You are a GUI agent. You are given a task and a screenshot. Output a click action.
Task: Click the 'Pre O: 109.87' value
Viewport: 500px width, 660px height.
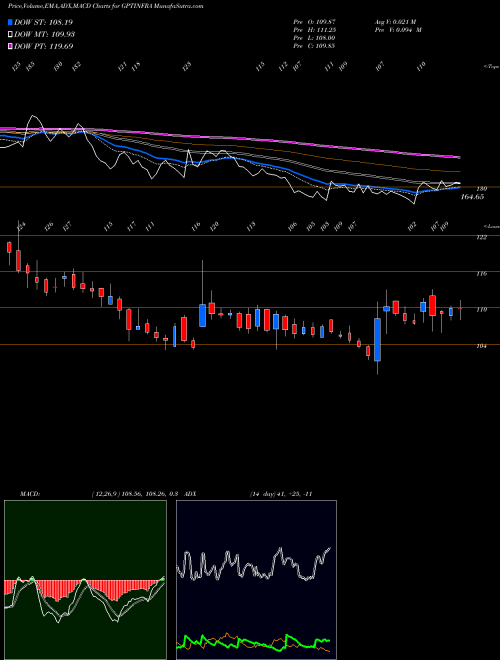pyautogui.click(x=314, y=22)
